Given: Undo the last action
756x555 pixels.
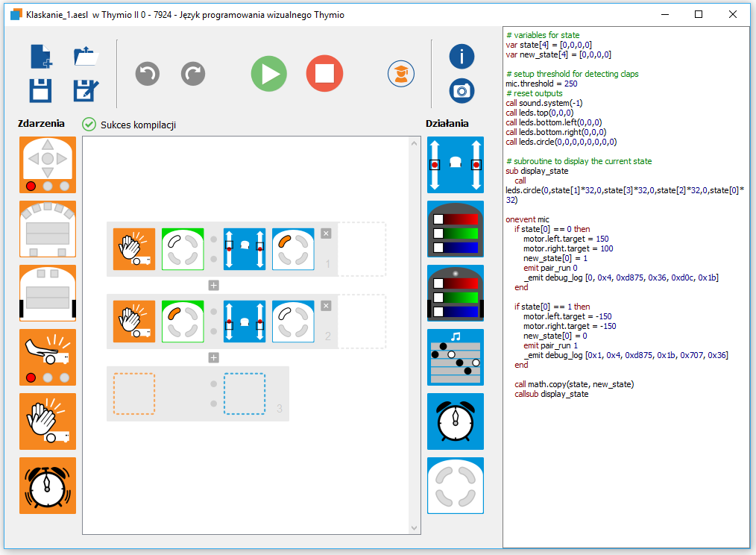Looking at the screenshot, I should pos(148,74).
